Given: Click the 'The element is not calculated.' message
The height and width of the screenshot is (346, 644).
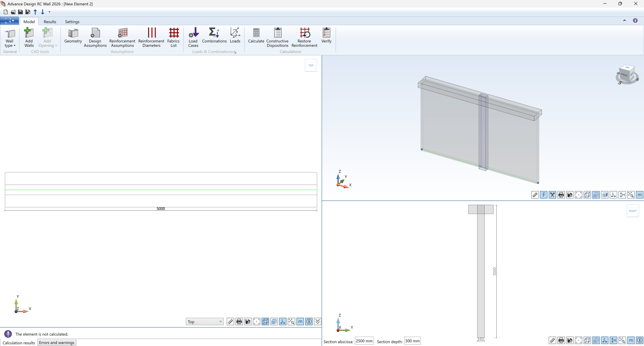Looking at the screenshot, I should [42, 334].
